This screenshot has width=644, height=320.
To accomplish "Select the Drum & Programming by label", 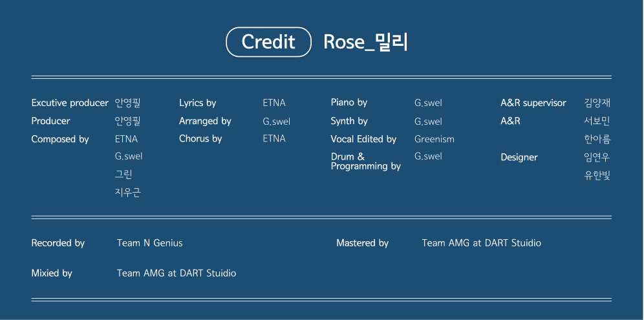I will [365, 161].
